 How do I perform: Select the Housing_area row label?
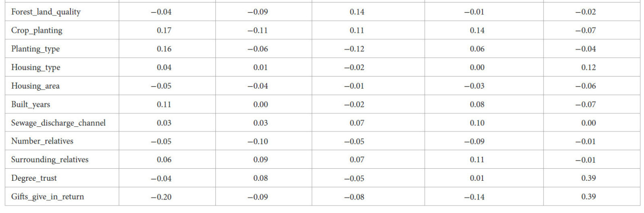35,86
